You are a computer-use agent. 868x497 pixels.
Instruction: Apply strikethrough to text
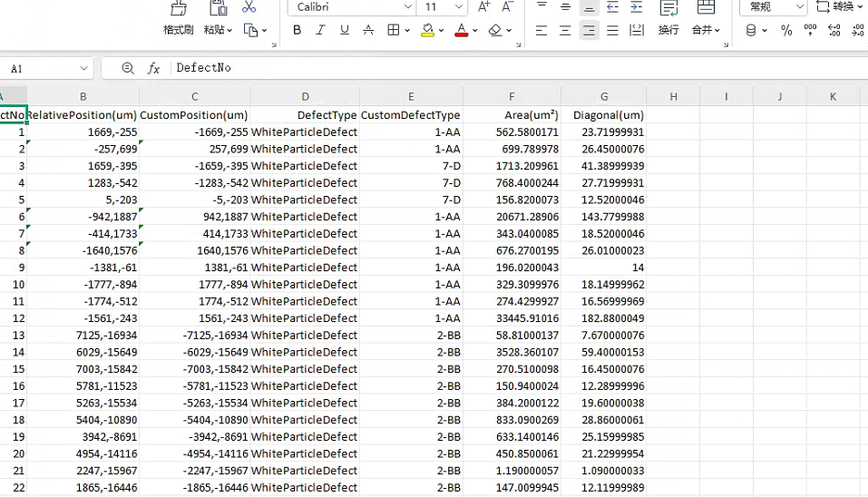pyautogui.click(x=368, y=30)
